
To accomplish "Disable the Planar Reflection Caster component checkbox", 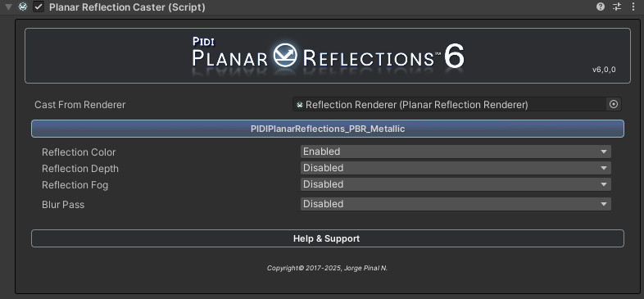I will 39,7.
